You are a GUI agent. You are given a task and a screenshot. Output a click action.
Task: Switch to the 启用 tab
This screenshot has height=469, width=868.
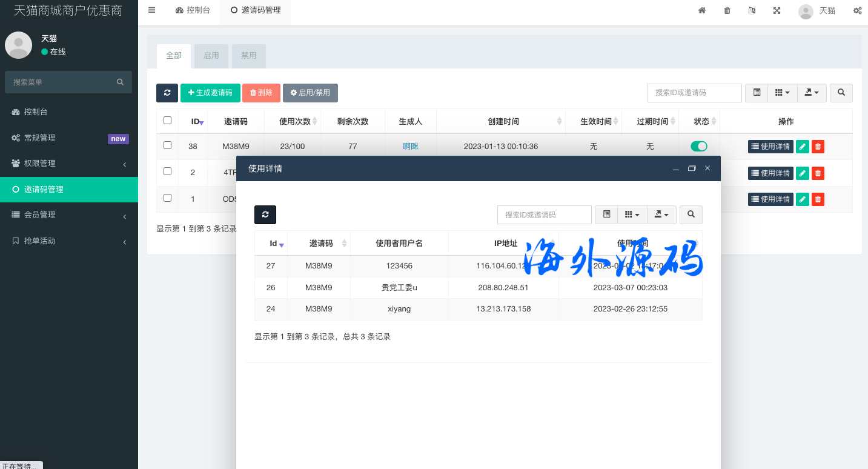click(x=211, y=56)
